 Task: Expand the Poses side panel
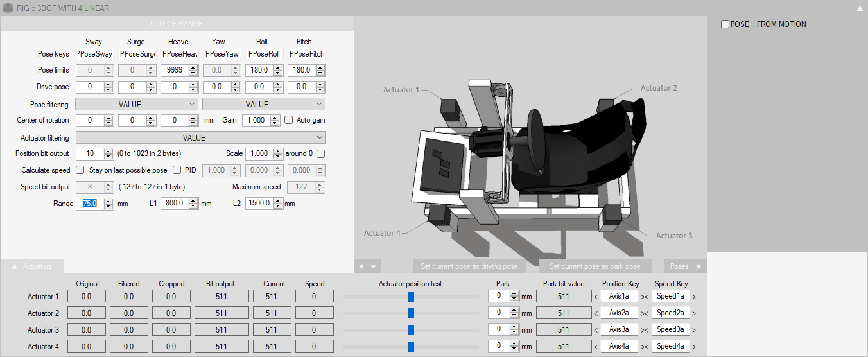[684, 266]
